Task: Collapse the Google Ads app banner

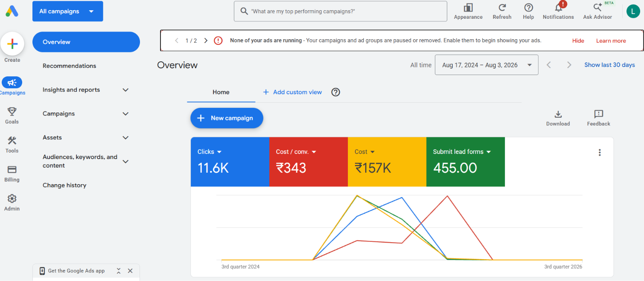Action: coord(119,271)
